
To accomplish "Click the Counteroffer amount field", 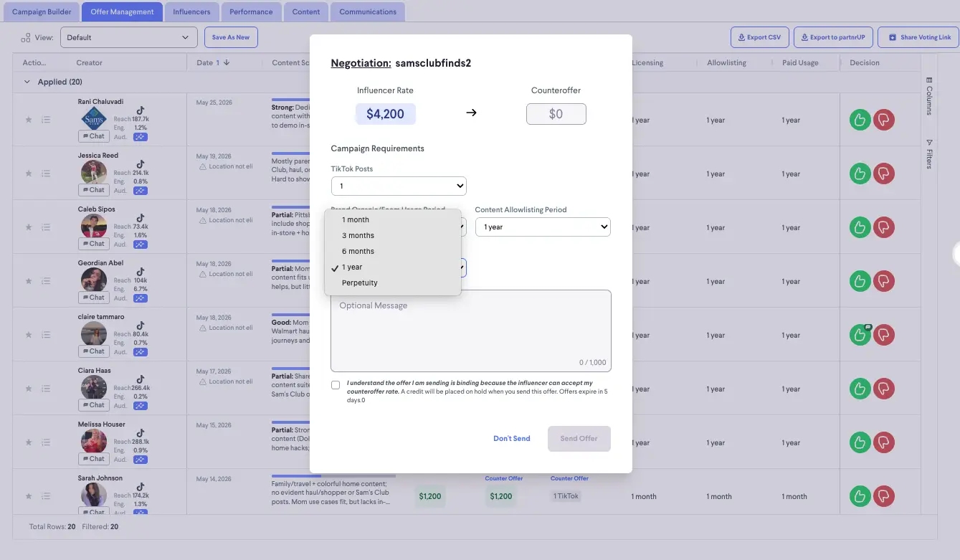I will tap(556, 114).
